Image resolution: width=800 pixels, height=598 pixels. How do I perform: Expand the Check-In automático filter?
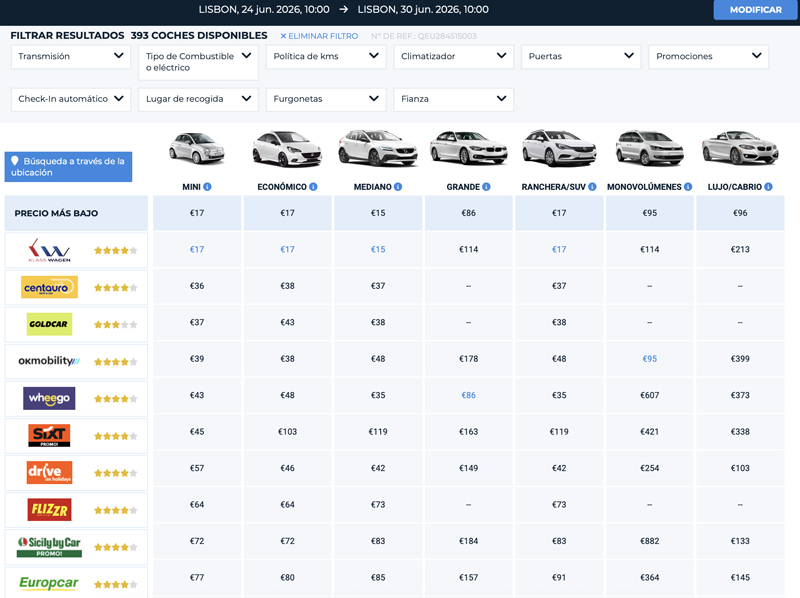coord(71,99)
